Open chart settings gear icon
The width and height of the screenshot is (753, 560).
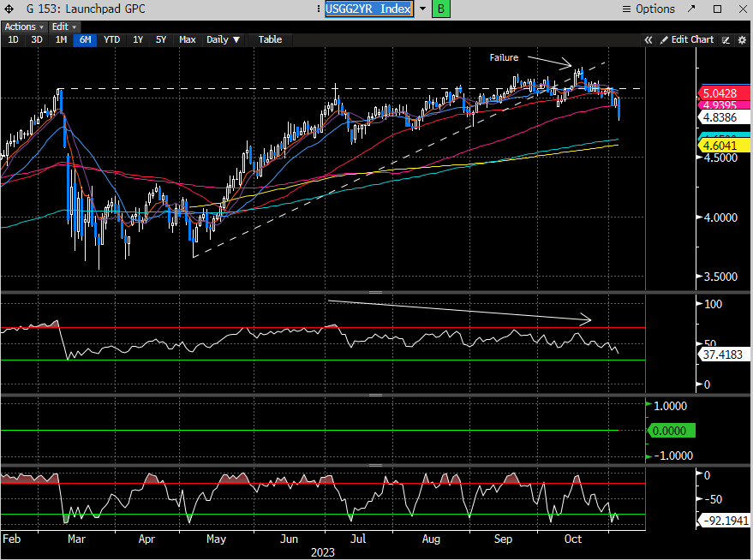pos(742,39)
